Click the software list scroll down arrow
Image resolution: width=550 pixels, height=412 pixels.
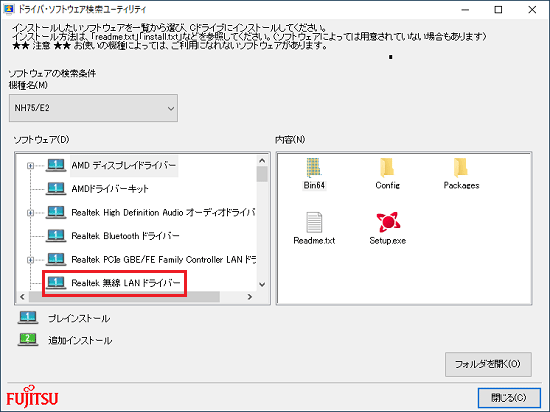coord(262,284)
